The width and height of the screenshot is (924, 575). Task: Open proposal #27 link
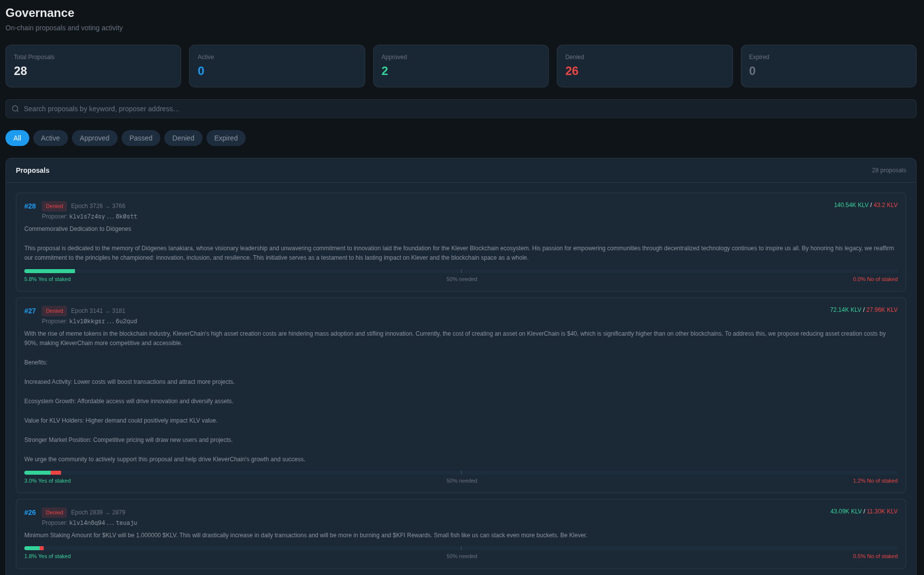pyautogui.click(x=30, y=311)
